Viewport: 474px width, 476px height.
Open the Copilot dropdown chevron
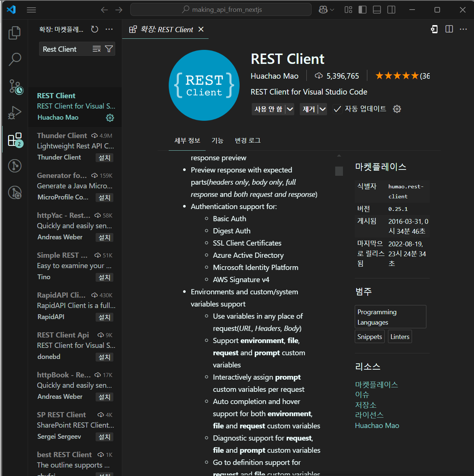click(332, 10)
